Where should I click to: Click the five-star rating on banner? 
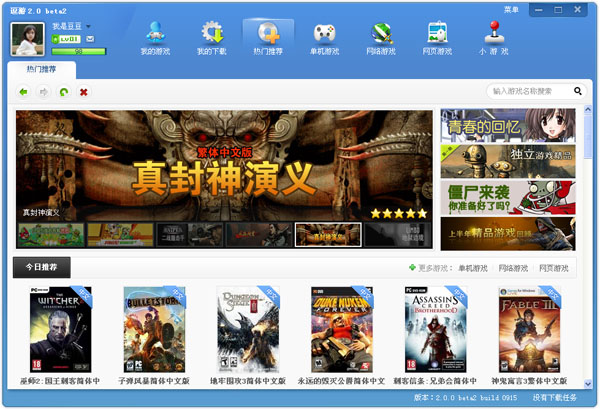[x=399, y=213]
